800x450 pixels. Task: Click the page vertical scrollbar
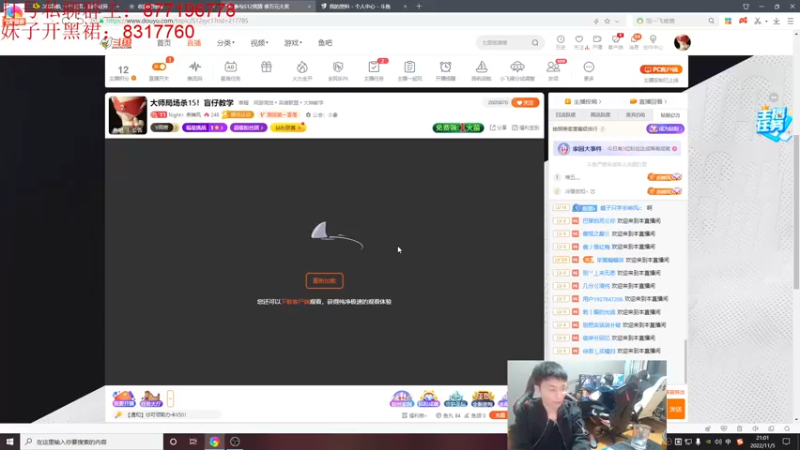click(796, 212)
